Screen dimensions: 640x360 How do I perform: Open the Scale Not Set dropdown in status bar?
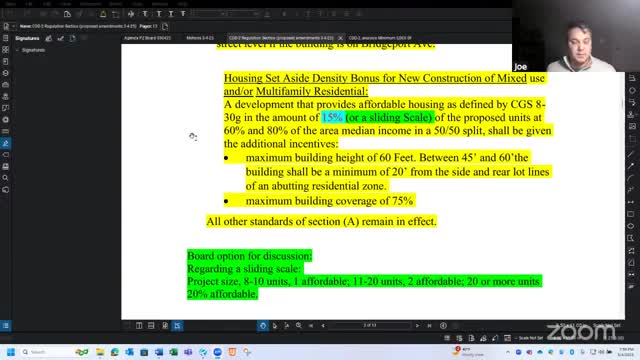pos(529,338)
